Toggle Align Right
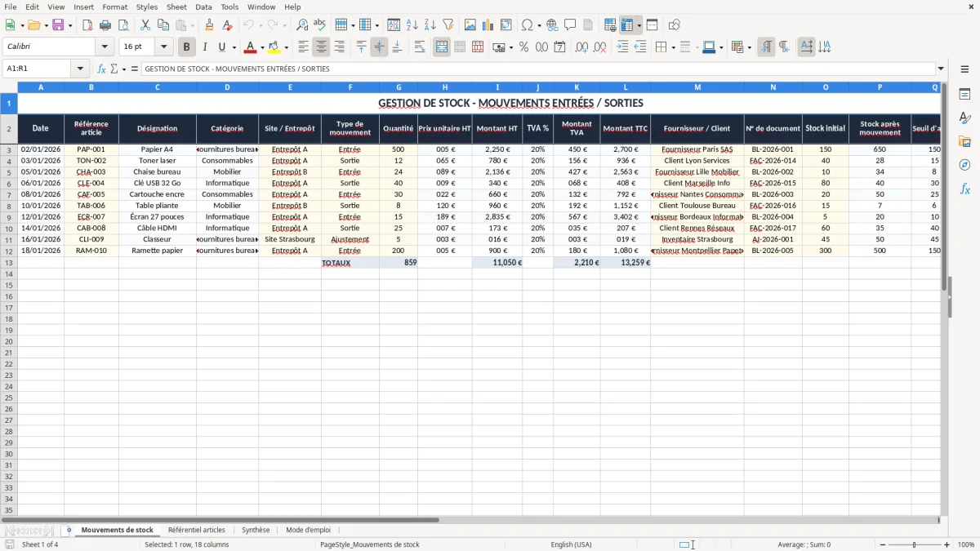The width and height of the screenshot is (980, 551). coord(340,47)
